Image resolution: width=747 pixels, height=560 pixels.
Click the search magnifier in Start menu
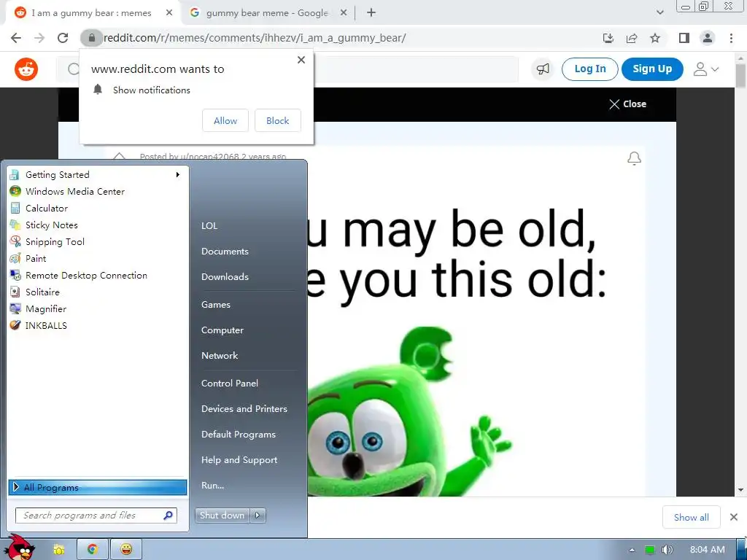pos(168,516)
